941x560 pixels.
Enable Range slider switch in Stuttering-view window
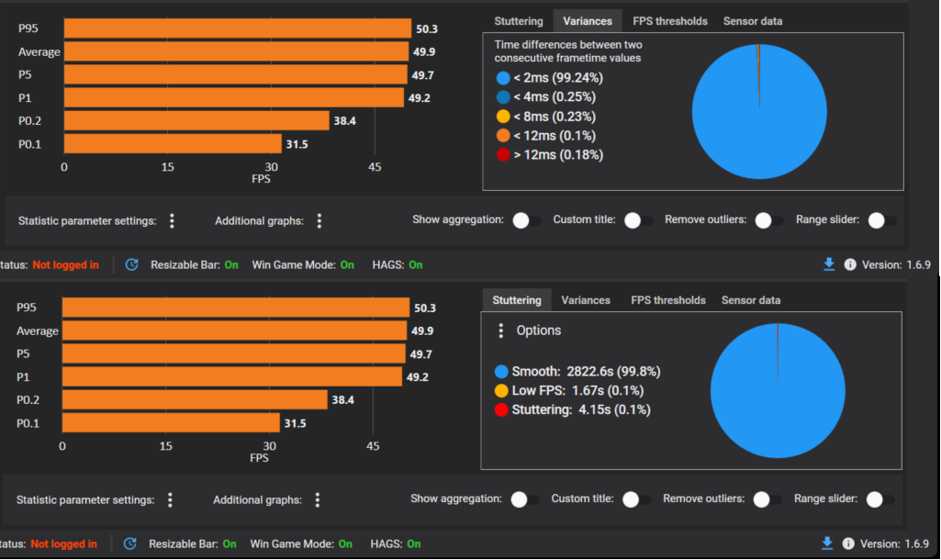click(879, 499)
